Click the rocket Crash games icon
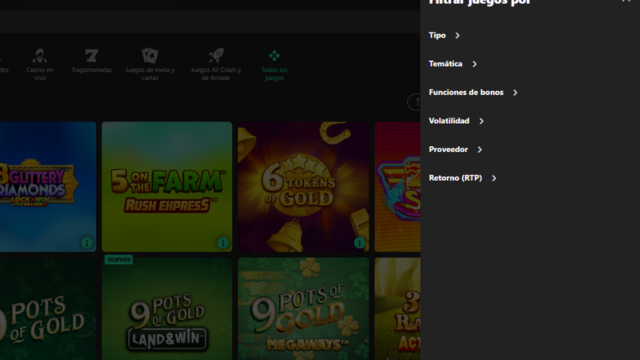This screenshot has width=640, height=360. point(216,56)
